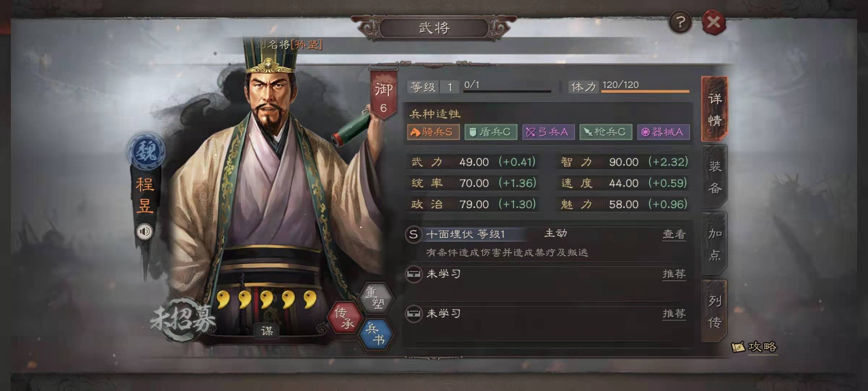Open the 加点 tab
868x391 pixels.
pos(714,244)
